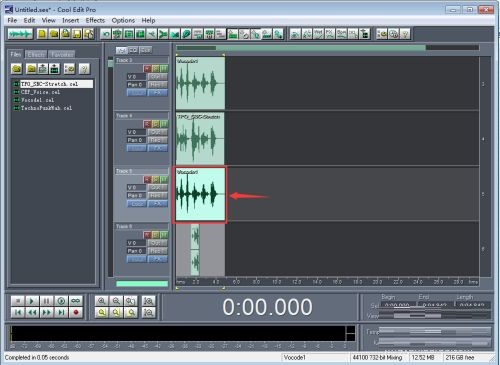Click Zoom Out horizontally magnifier icon

116,301
